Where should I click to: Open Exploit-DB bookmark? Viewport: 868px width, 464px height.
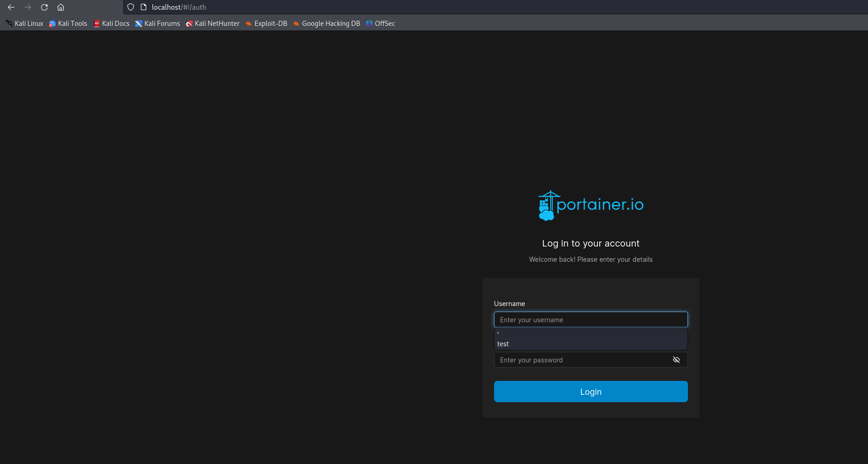point(266,24)
